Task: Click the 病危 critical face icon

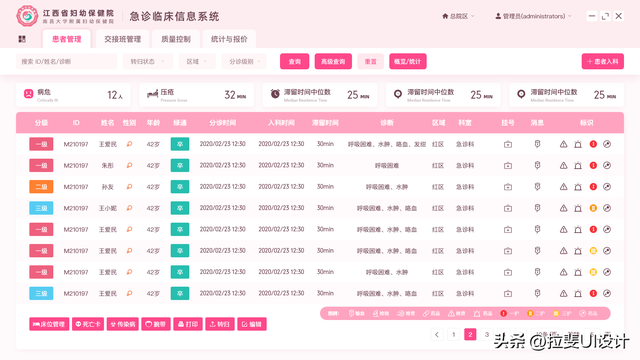Action: pyautogui.click(x=28, y=94)
